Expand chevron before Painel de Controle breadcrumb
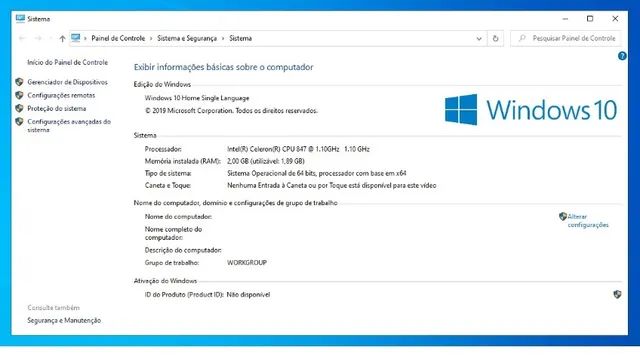The image size is (640, 362). click(x=85, y=38)
